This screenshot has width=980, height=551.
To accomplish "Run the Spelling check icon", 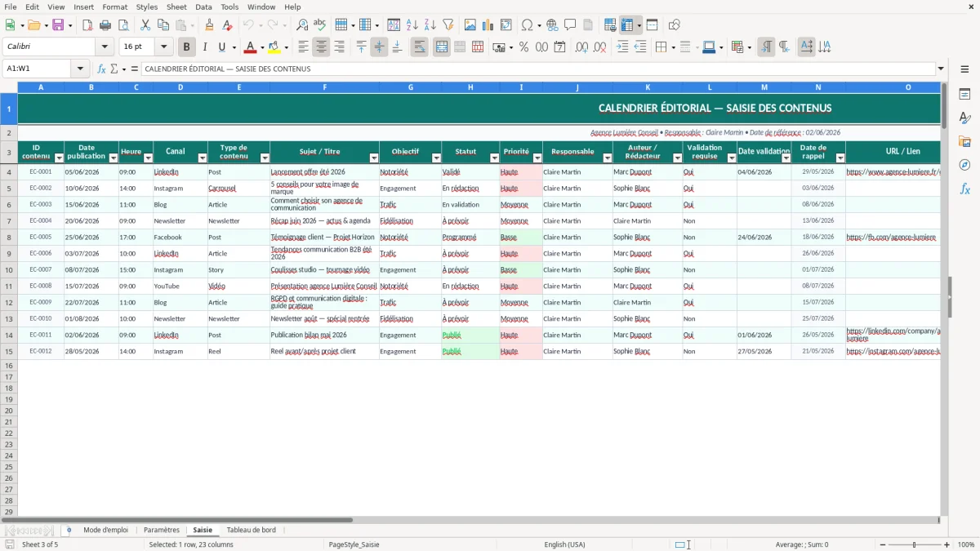I will click(320, 25).
